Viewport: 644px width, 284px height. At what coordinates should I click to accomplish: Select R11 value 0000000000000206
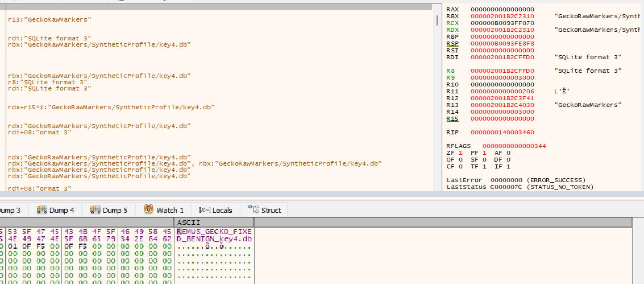pos(502,91)
